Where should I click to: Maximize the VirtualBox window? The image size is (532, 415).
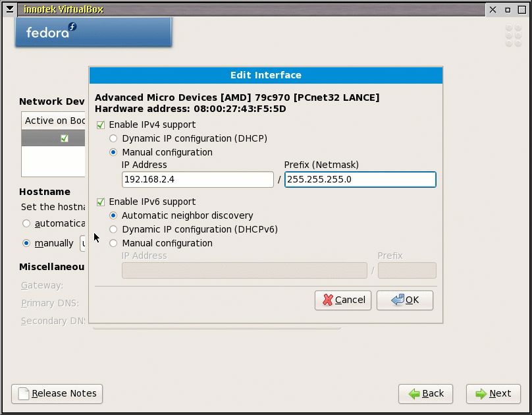[522, 9]
